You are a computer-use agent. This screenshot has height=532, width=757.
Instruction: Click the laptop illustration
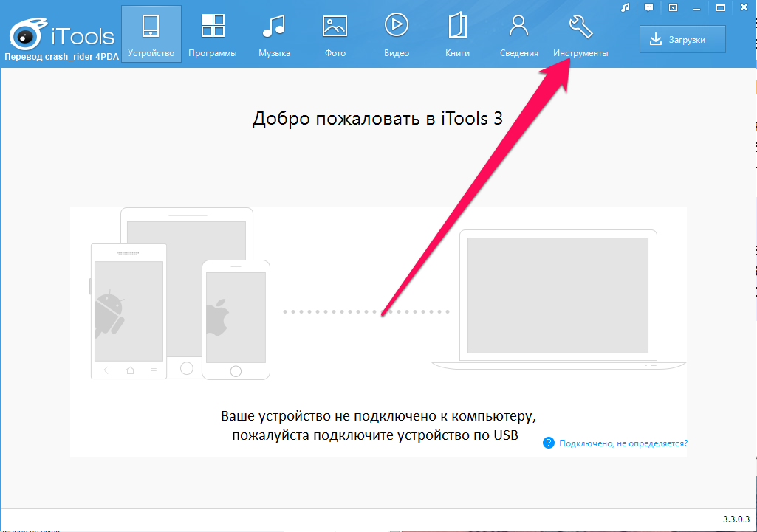coord(558,299)
